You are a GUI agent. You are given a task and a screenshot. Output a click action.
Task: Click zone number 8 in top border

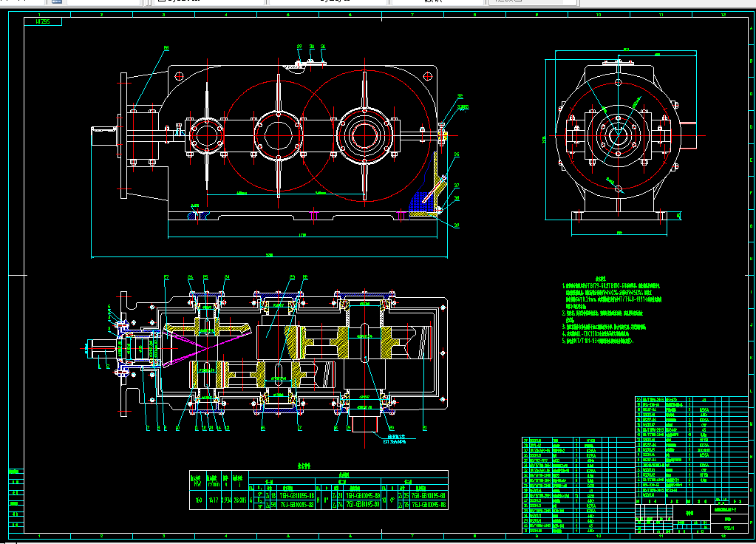coord(474,15)
